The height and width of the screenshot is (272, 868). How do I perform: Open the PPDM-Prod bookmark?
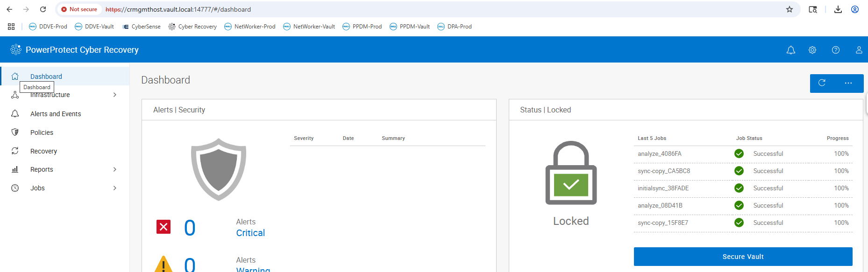click(362, 27)
